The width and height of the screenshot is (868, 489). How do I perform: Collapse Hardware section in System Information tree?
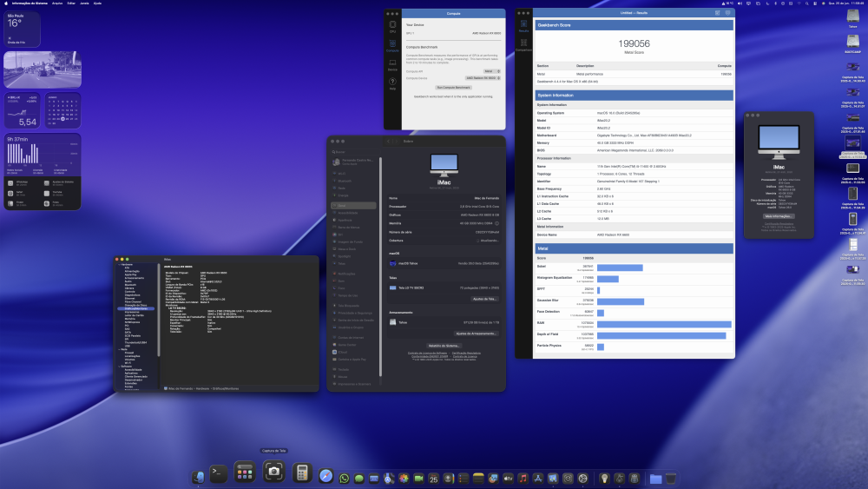coord(119,265)
